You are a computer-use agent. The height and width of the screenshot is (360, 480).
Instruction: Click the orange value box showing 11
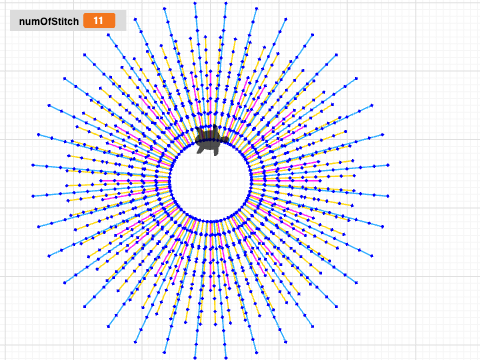99,21
